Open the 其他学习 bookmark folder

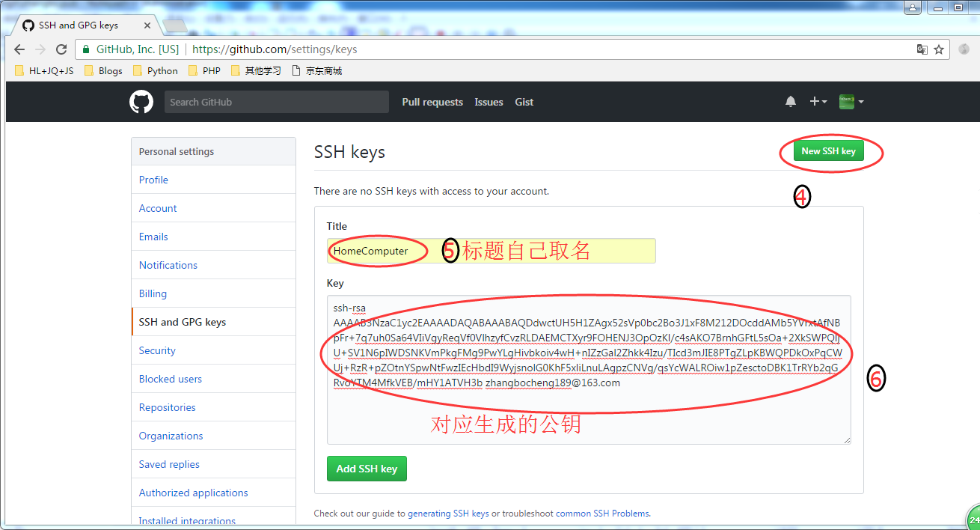pos(256,71)
